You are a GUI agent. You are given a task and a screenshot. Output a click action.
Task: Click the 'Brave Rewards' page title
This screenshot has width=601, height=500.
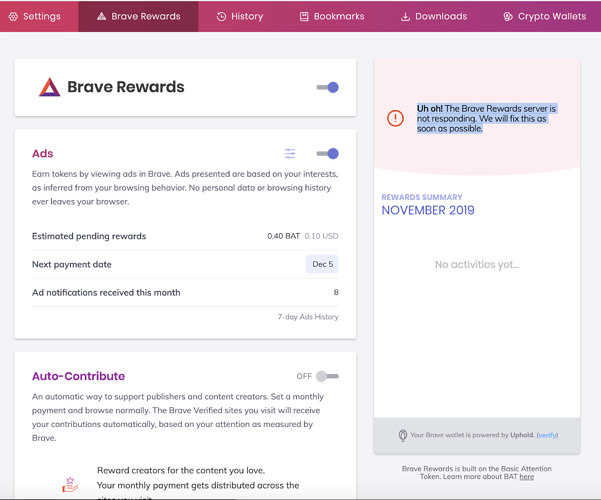[x=126, y=87]
